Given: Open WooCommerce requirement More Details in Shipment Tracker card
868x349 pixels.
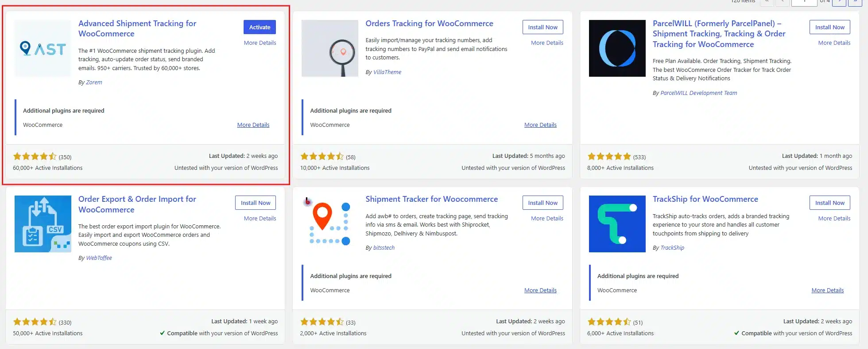Looking at the screenshot, I should coord(540,290).
